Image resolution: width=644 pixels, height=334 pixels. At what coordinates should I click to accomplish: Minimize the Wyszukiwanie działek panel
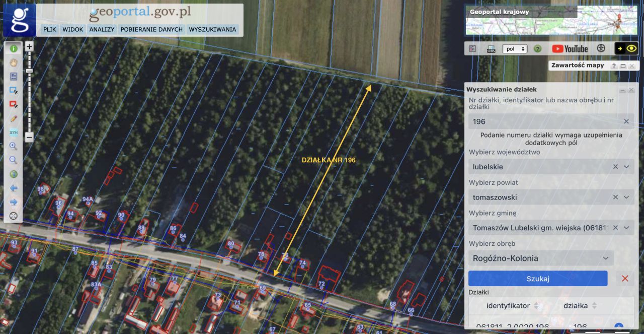click(622, 90)
